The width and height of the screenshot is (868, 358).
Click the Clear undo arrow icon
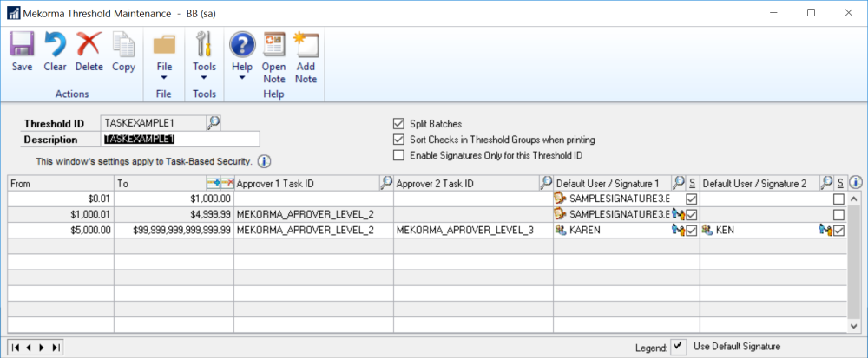point(55,45)
